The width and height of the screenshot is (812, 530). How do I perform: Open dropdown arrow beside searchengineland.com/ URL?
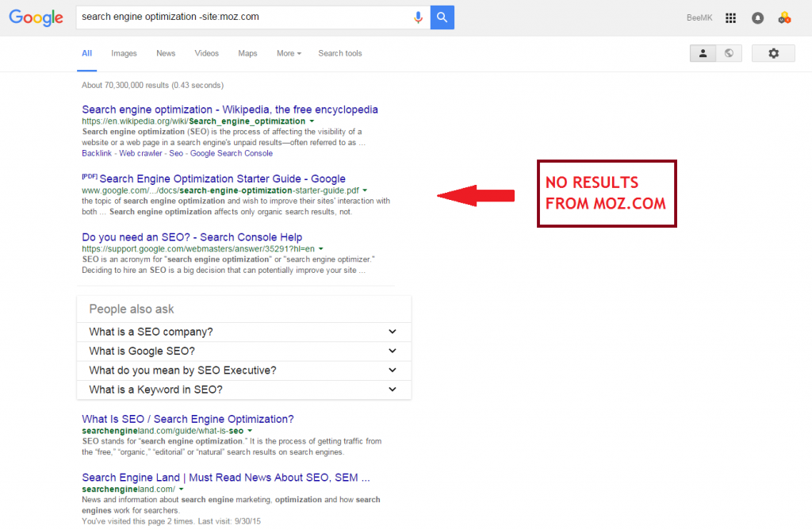point(182,489)
